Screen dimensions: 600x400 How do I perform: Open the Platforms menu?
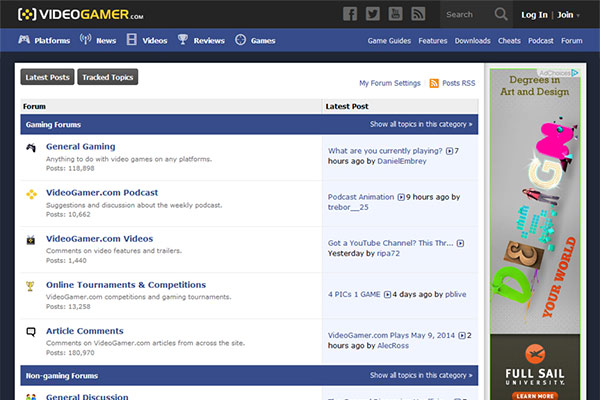(52, 41)
